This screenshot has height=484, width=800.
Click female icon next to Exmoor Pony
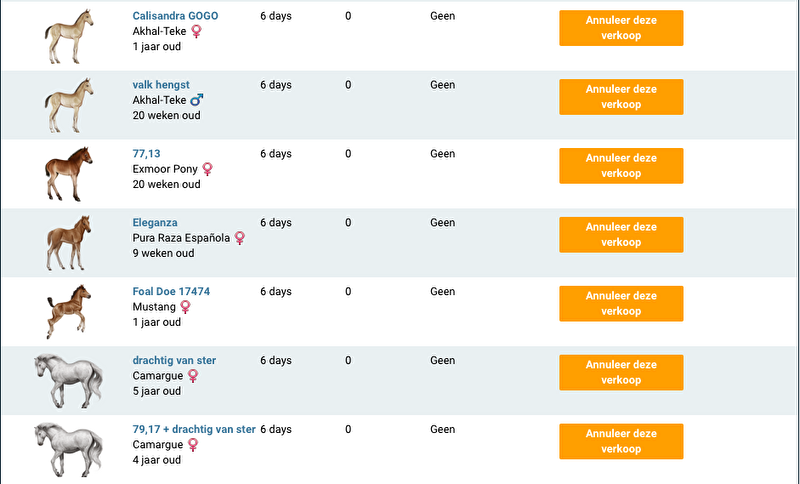[x=208, y=169]
